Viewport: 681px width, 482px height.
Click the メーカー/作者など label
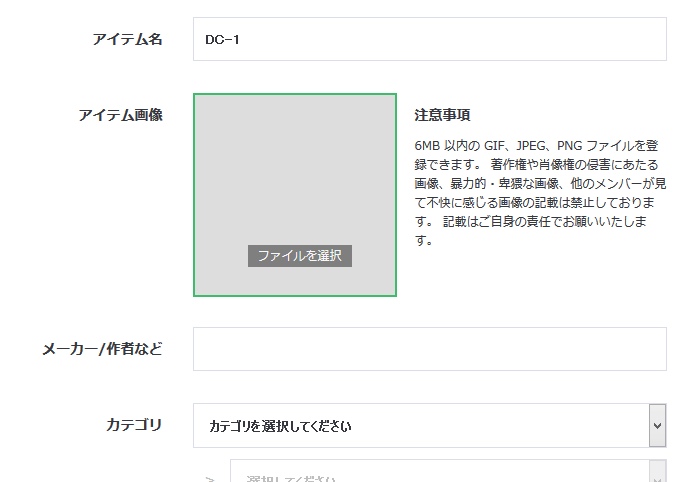pyautogui.click(x=102, y=349)
